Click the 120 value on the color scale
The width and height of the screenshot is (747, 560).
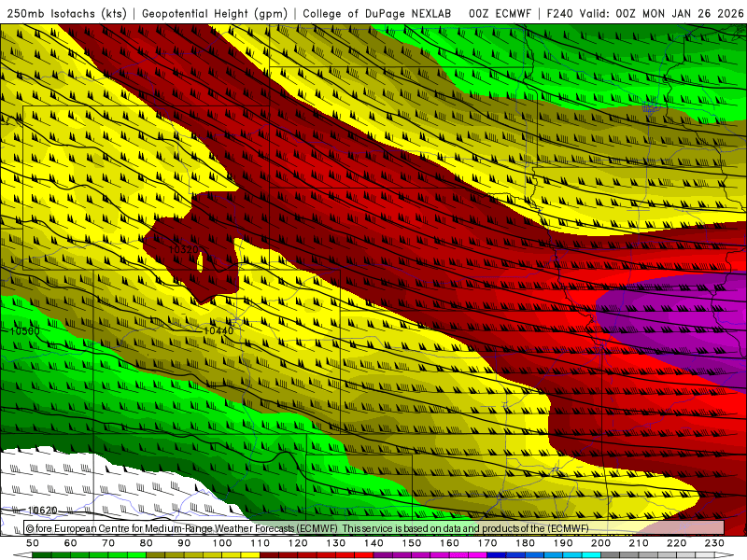coord(298,543)
